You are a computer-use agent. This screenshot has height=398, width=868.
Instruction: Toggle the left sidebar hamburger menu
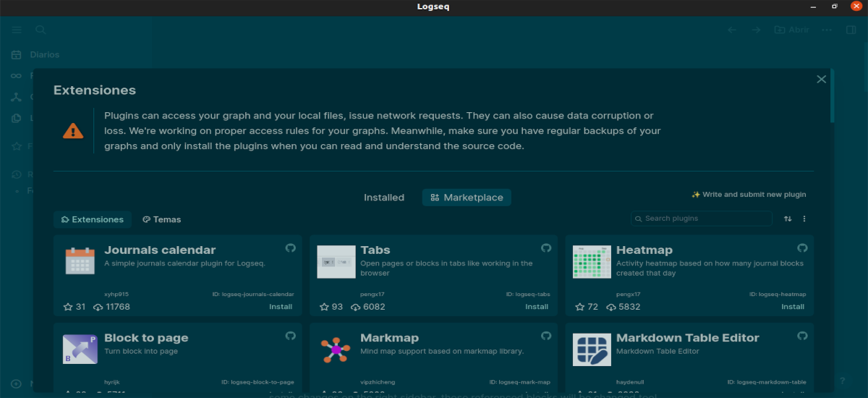pyautogui.click(x=17, y=30)
